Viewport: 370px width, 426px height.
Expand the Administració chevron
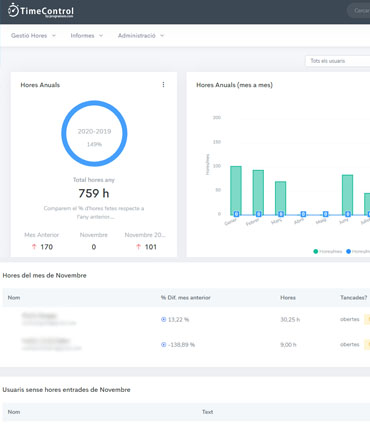pyautogui.click(x=162, y=36)
